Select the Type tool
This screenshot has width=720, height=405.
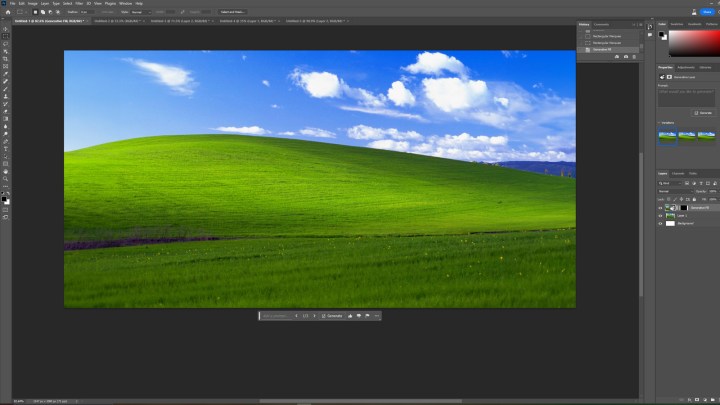point(6,149)
